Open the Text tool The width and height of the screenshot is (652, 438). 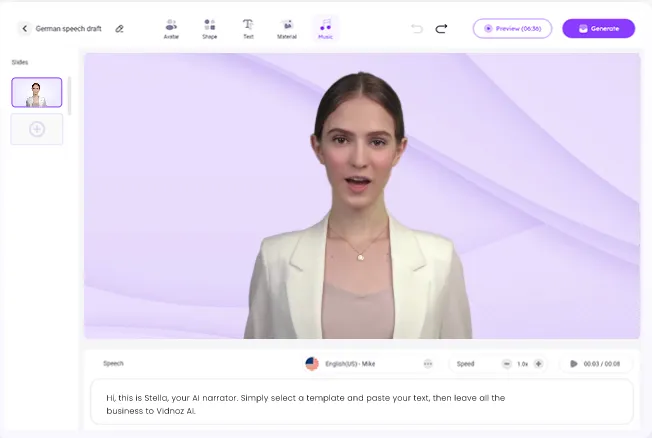click(248, 29)
